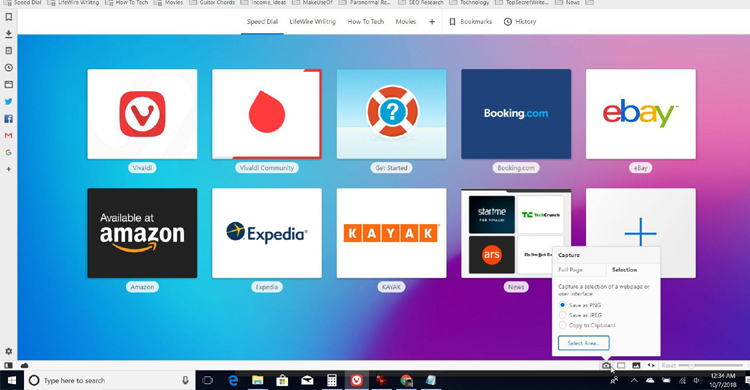Open the Expedia speed dial thumbnail
The height and width of the screenshot is (390, 750).
click(x=267, y=233)
